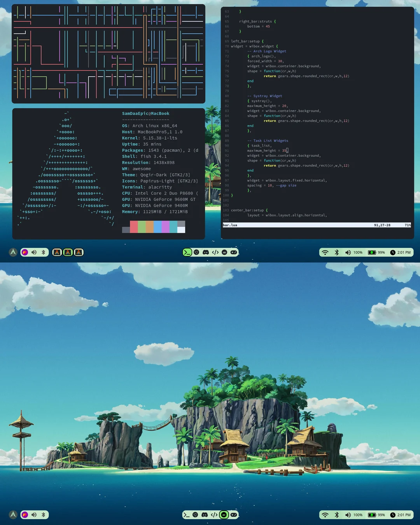Toggle Bluetooth in the left taskbar pill
Image resolution: width=420 pixels, height=525 pixels.
(44, 252)
